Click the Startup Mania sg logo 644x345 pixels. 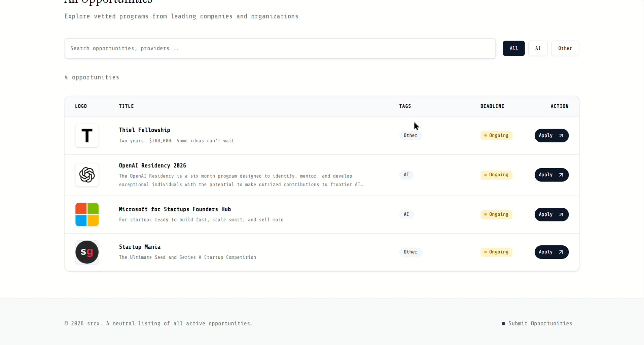(x=87, y=252)
